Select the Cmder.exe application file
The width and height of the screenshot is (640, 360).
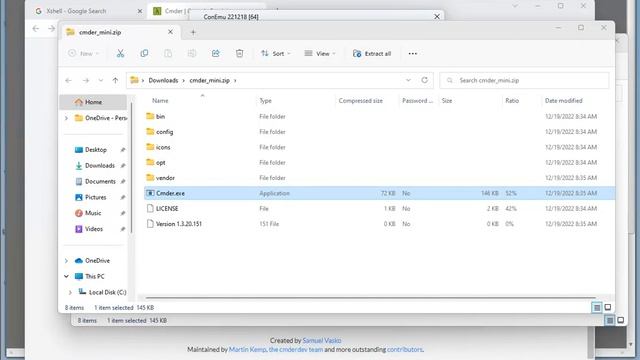[x=379, y=193]
